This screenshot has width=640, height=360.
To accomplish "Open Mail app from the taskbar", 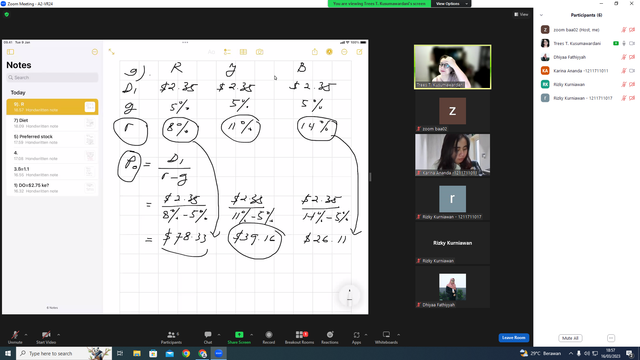I will 170,353.
